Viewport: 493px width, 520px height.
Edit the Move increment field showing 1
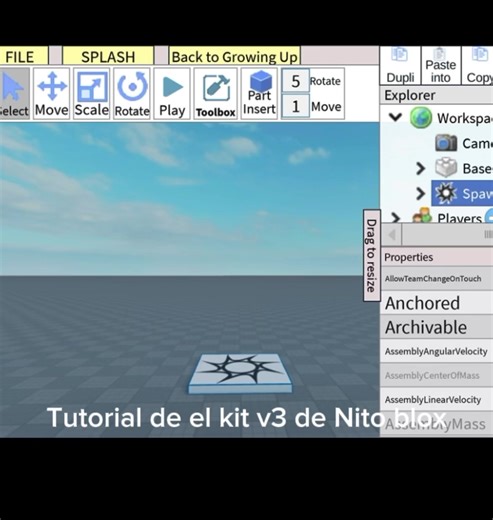point(296,107)
